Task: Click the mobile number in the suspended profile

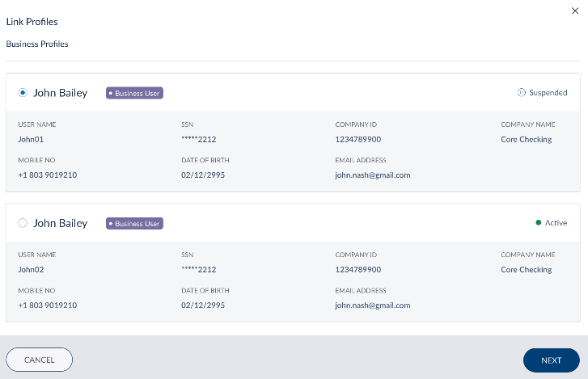Action: click(47, 175)
